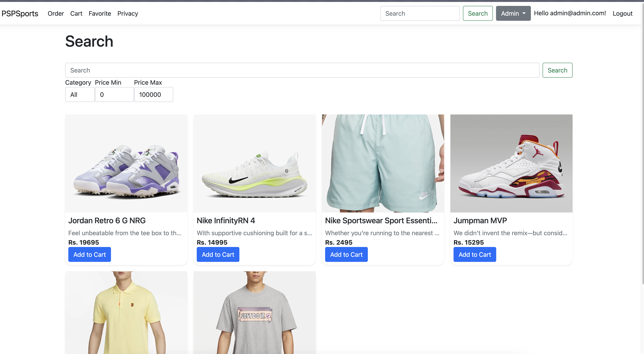This screenshot has width=644, height=354.
Task: Add Jordan Retro 6 G NRG to cart
Action: point(89,255)
